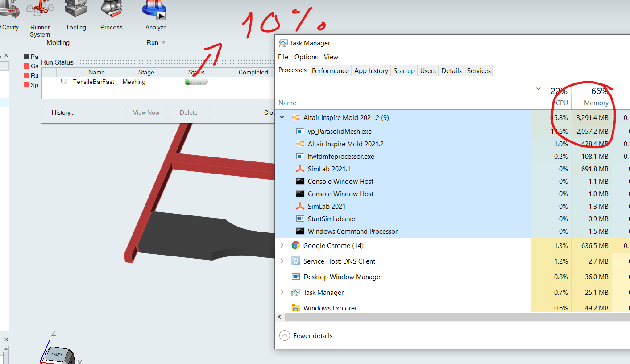This screenshot has height=364, width=630.
Task: Select the Processes tab
Action: point(293,70)
